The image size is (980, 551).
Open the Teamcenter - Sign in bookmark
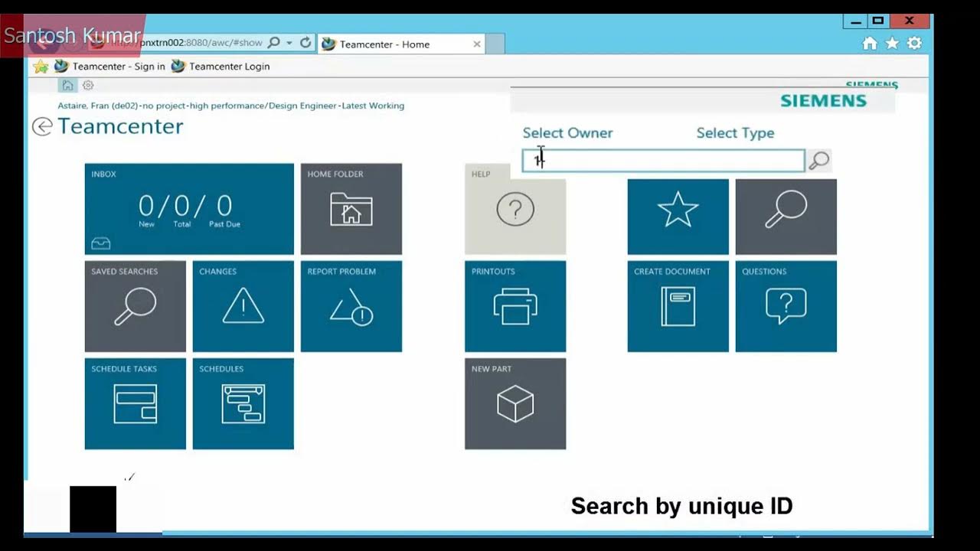[x=109, y=67]
